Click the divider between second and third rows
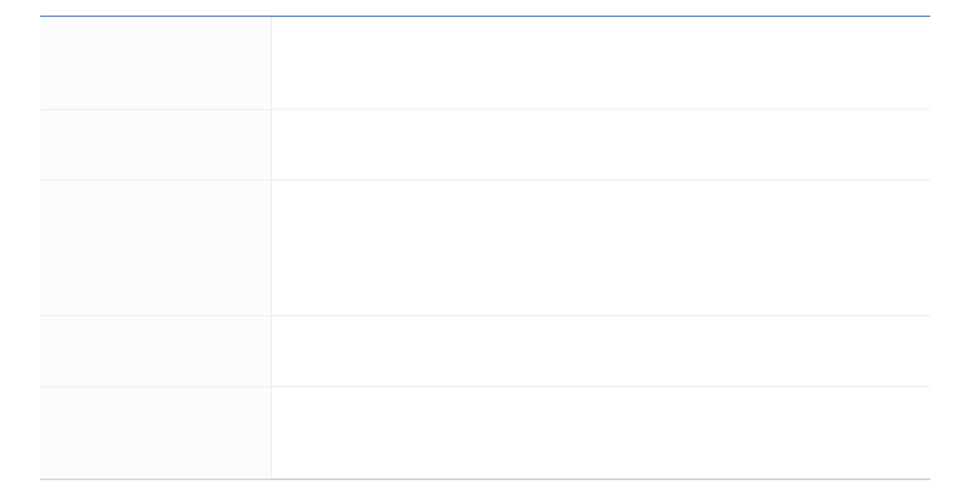 (485, 180)
